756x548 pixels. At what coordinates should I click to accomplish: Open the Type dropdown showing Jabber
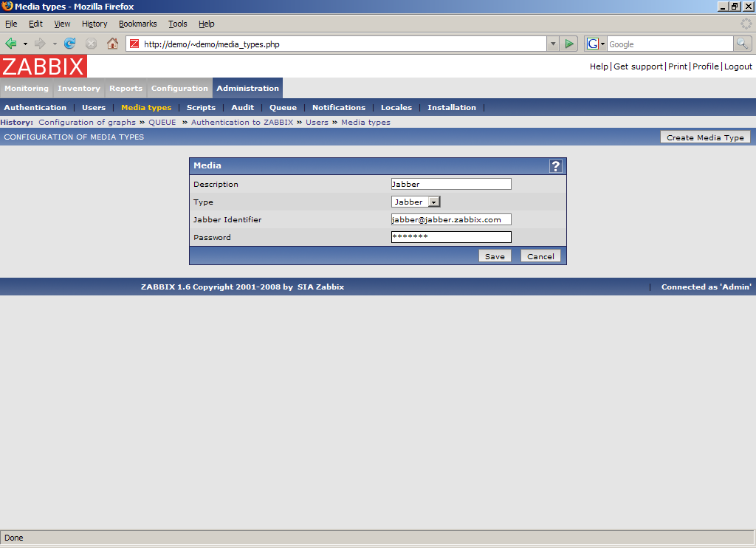pos(416,202)
